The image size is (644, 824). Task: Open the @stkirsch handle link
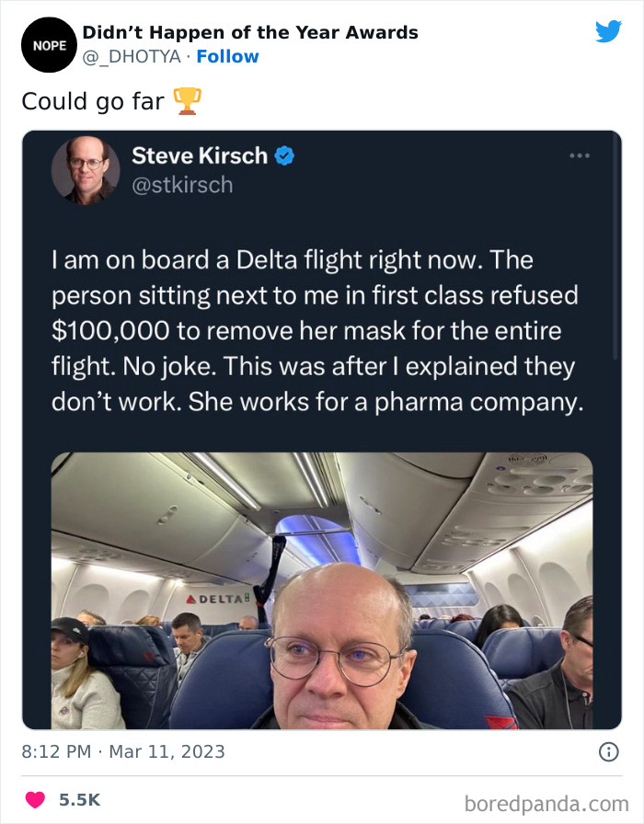coord(182,185)
